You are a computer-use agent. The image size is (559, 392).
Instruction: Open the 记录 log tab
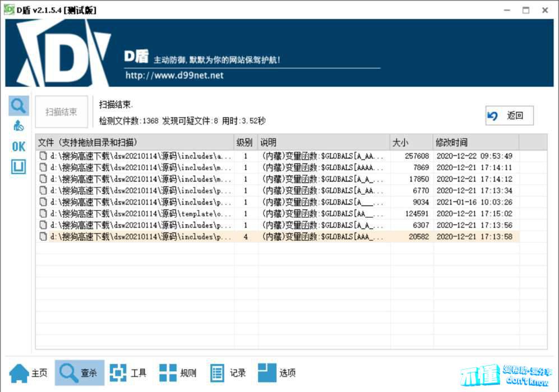coord(228,372)
